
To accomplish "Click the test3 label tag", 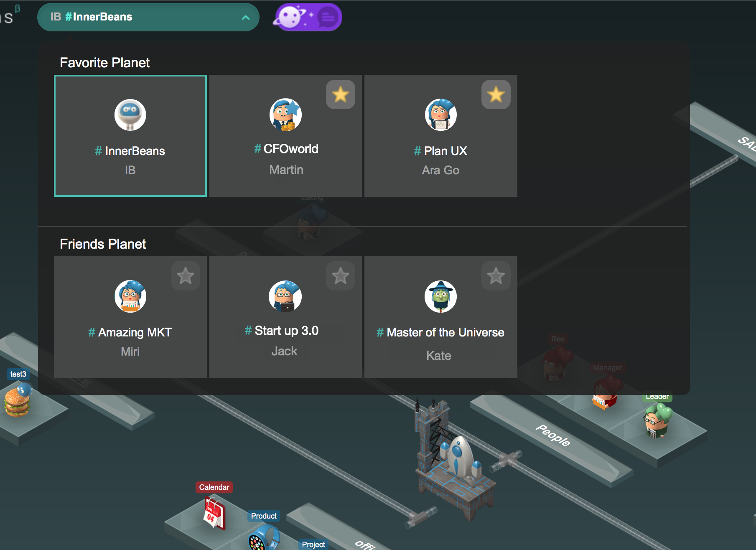I will click(x=18, y=374).
